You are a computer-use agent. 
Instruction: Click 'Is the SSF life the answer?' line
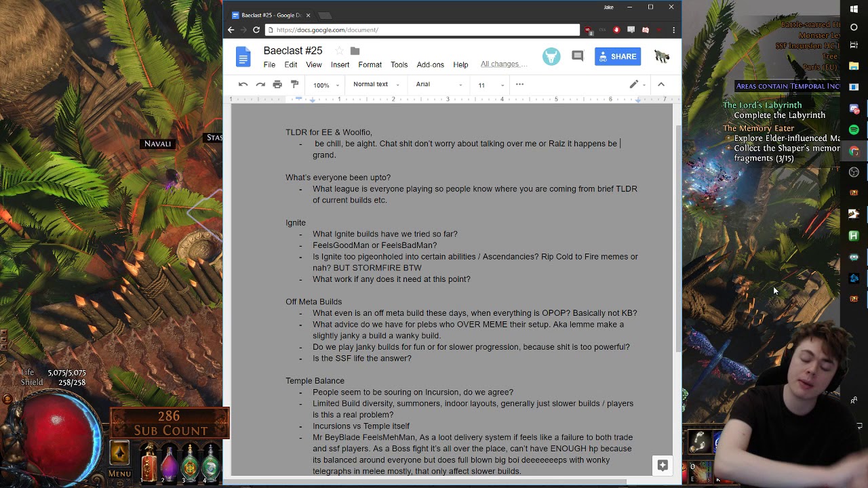click(x=362, y=359)
